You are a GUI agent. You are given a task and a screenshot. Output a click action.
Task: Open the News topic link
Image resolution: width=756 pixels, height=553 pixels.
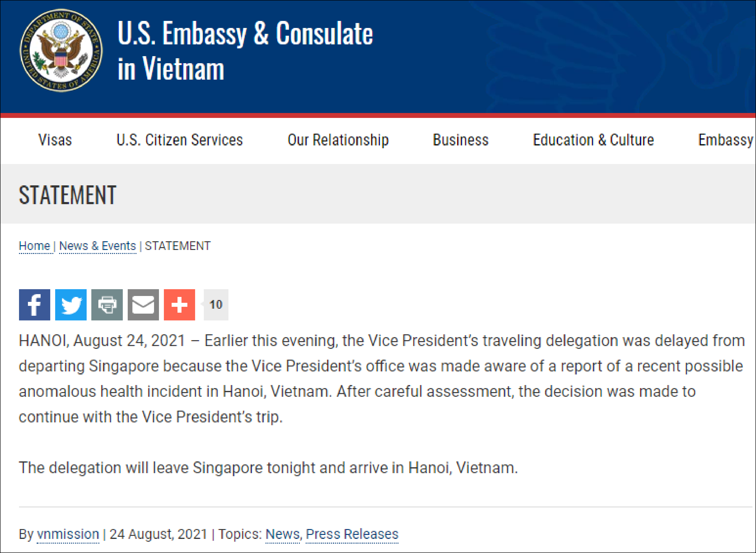[283, 534]
